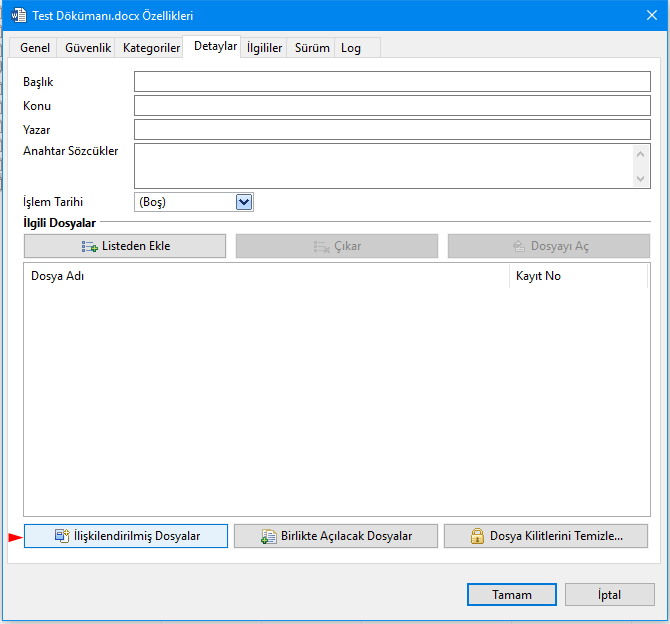
Task: Click the Birlikte Açılacak Dosyalar button
Action: pos(336,536)
